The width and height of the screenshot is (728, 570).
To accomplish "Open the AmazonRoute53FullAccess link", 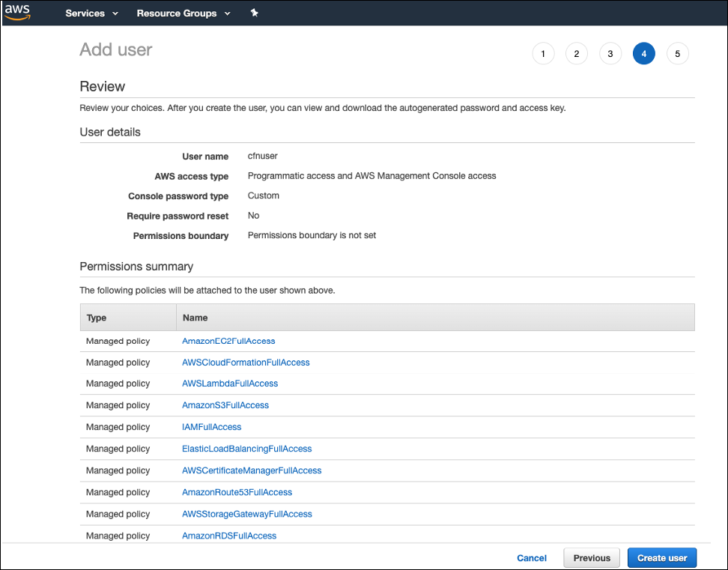I will point(237,492).
